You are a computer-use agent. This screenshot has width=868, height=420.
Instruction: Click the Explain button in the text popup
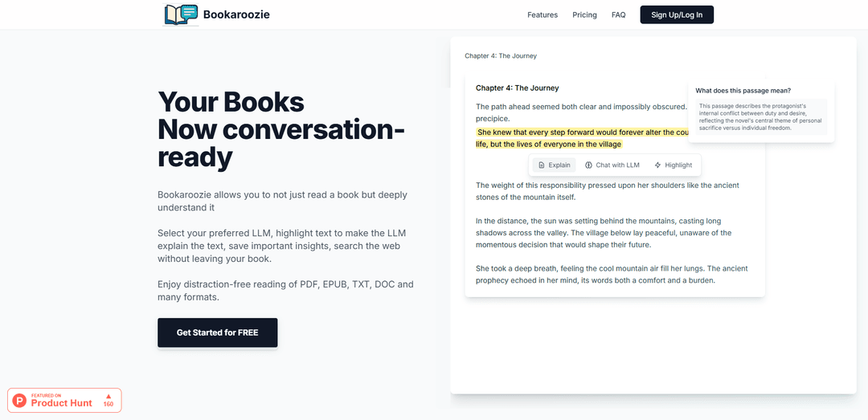click(x=554, y=165)
